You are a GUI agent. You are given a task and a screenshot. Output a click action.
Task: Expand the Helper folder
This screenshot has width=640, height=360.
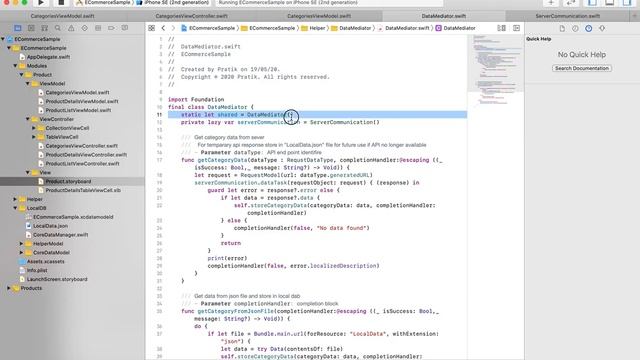coord(15,199)
